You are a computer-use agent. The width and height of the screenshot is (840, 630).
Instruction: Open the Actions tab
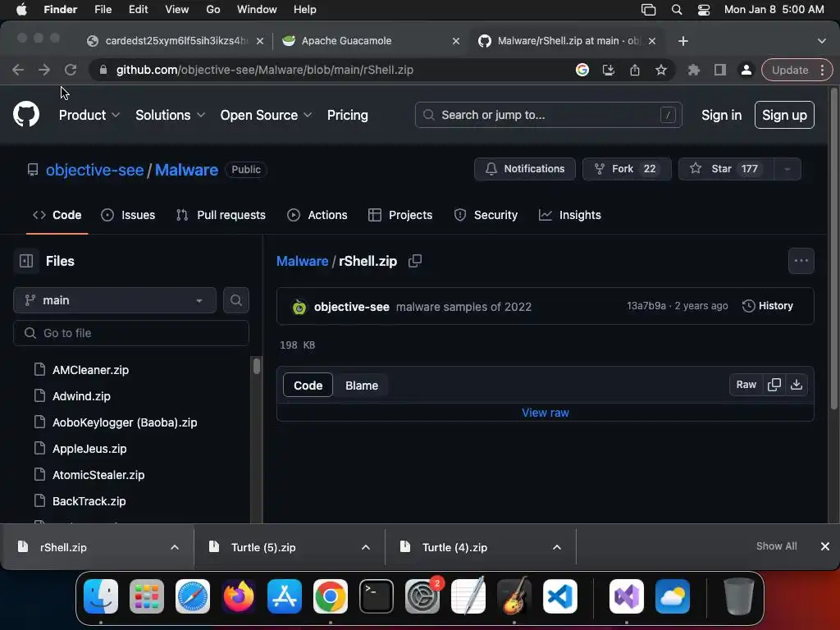click(317, 215)
